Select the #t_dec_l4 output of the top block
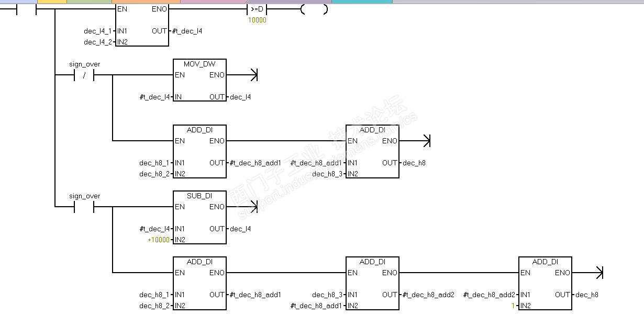644x315 pixels. pos(187,31)
